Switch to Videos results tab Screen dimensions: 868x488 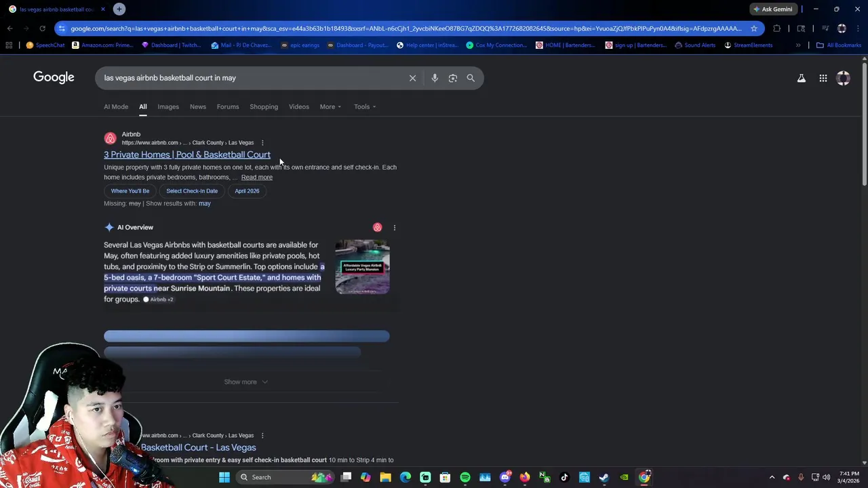pyautogui.click(x=299, y=106)
